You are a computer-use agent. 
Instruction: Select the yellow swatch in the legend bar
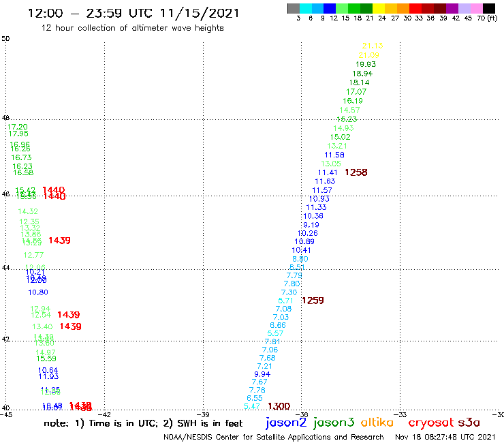379,8
